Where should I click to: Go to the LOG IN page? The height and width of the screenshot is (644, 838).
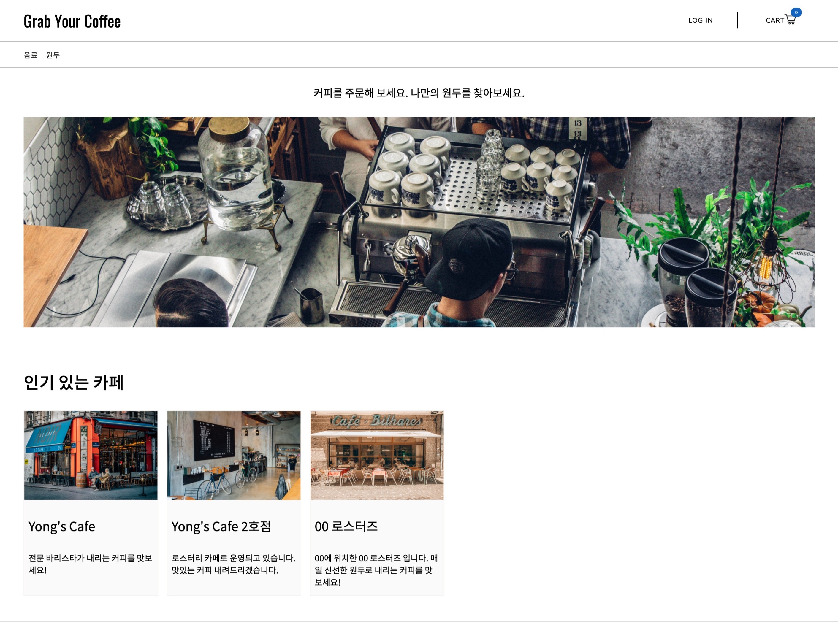[x=700, y=20]
